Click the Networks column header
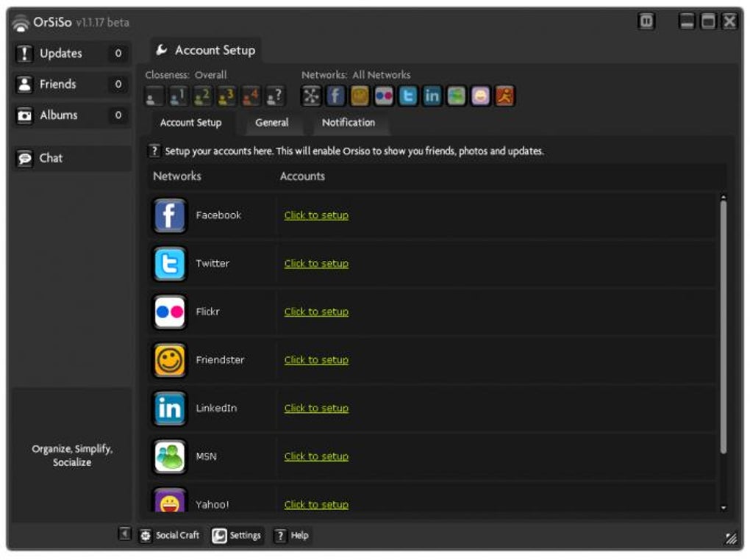Viewport: 750px width, 560px height. 177,176
